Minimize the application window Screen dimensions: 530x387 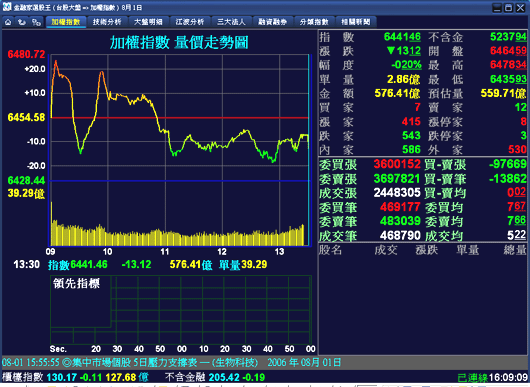click(x=497, y=8)
